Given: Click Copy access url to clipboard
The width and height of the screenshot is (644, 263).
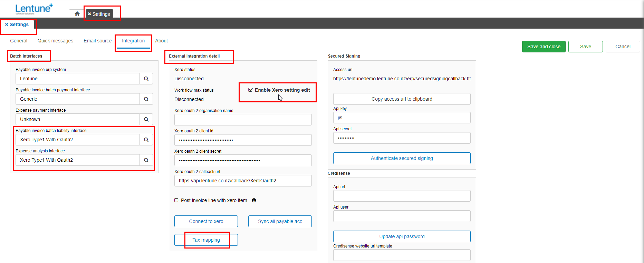Looking at the screenshot, I should click(402, 99).
